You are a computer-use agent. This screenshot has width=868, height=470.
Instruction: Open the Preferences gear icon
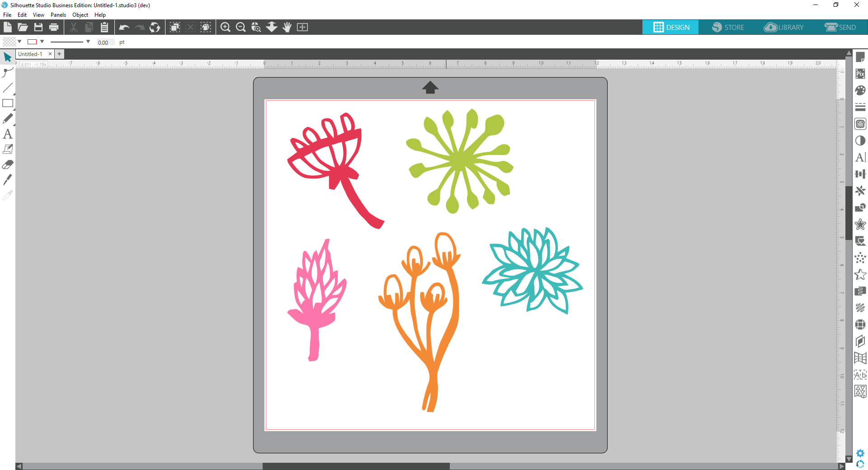[x=860, y=453]
